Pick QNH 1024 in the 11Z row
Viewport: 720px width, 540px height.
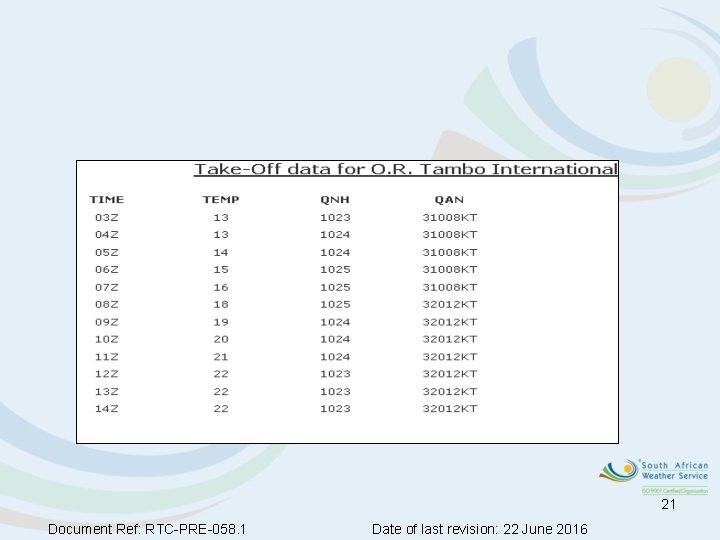point(335,357)
